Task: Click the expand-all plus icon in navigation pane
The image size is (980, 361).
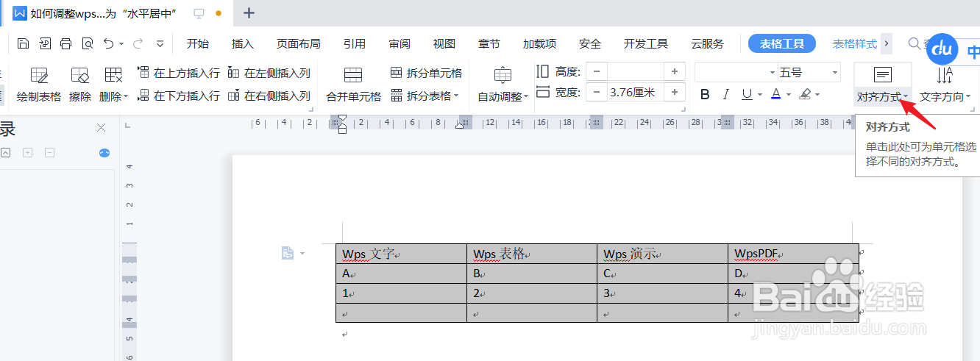Action: 27,153
